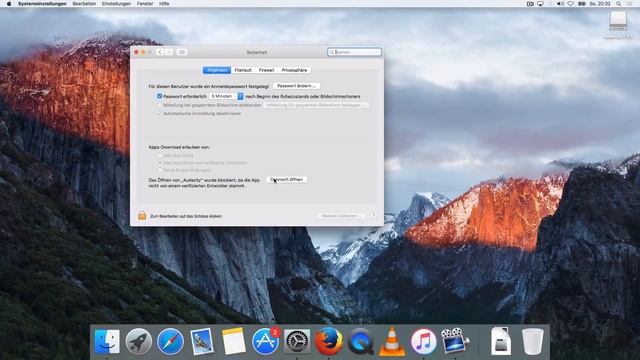
Task: Select Mac App Store und verifizierte Entwickler
Action: click(160, 162)
